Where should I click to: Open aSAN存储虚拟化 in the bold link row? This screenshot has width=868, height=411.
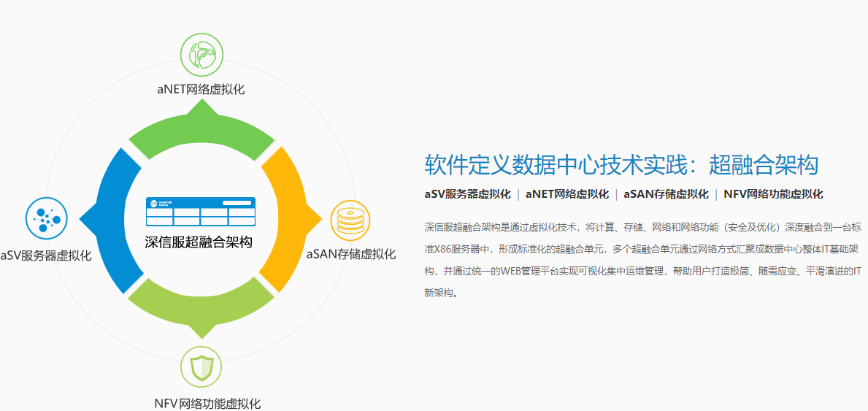coord(666,194)
